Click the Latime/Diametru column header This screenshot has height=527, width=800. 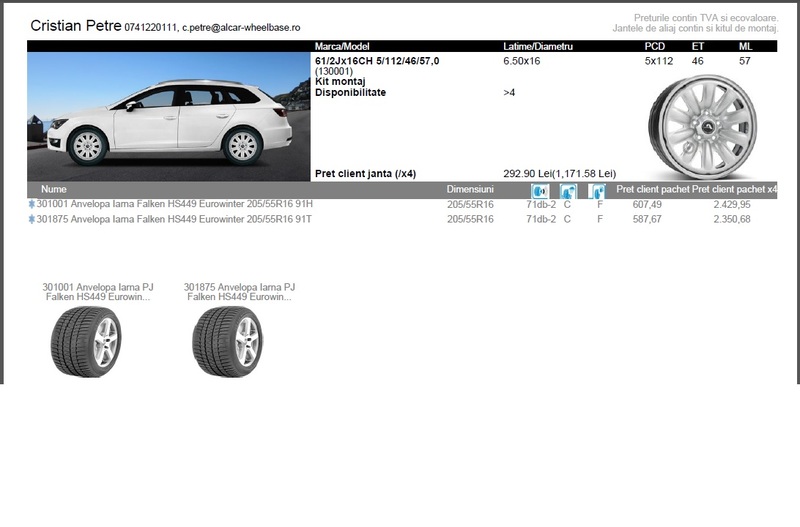[538, 46]
